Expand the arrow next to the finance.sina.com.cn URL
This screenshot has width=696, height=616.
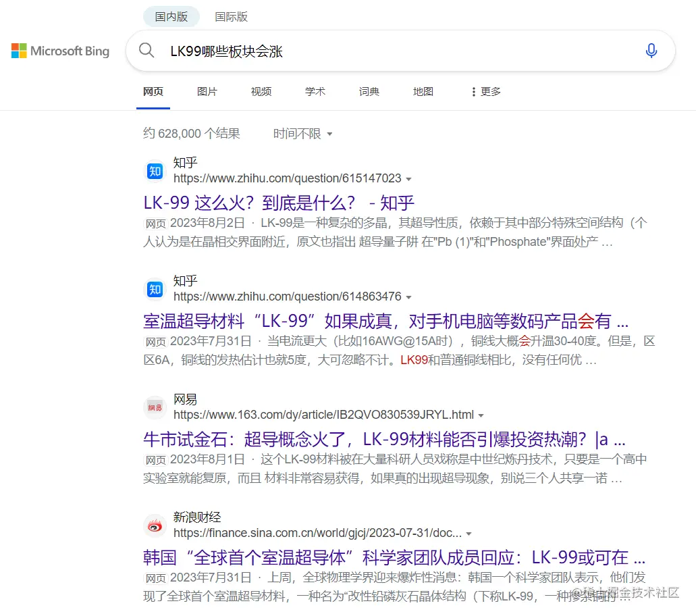(469, 534)
